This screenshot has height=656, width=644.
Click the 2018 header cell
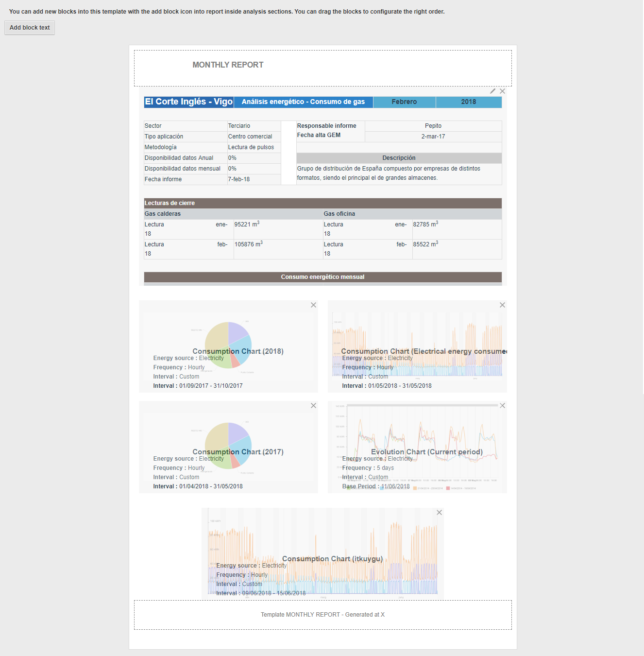[469, 102]
